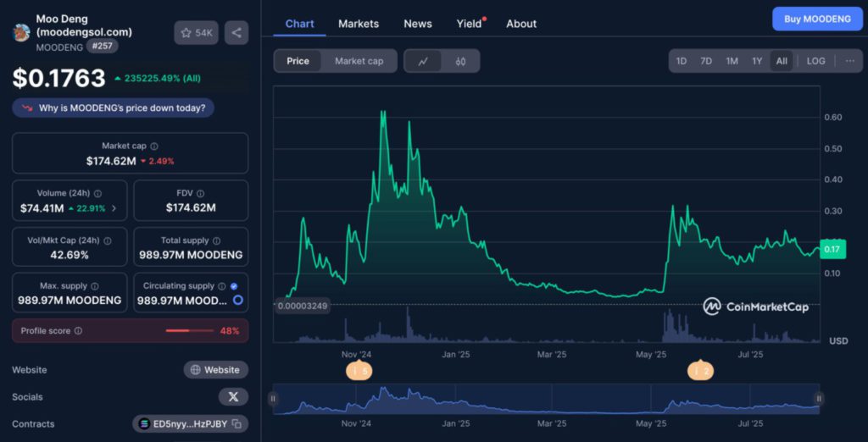The width and height of the screenshot is (868, 442).
Task: Switch to the News tab
Action: [x=418, y=24]
